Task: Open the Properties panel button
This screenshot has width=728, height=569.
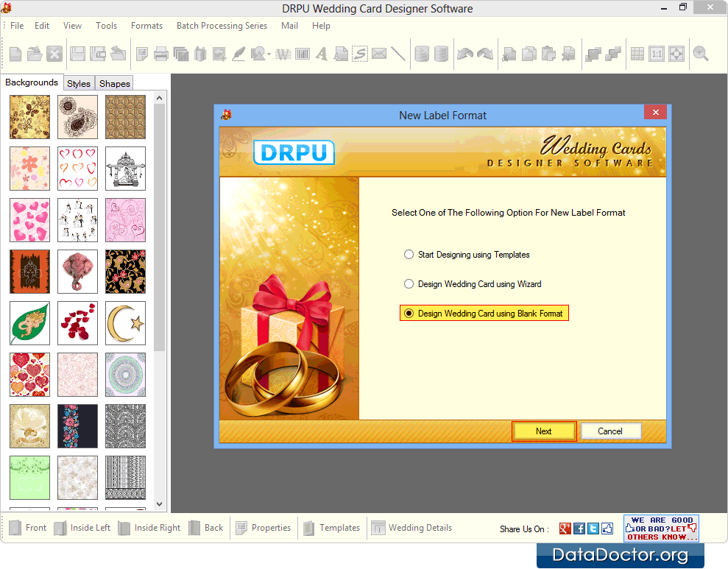Action: 264,528
